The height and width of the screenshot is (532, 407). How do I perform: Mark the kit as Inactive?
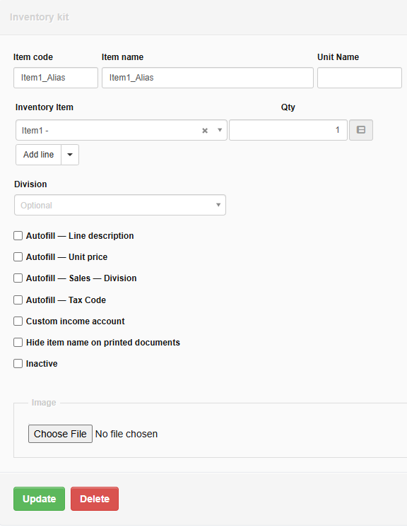coord(18,364)
